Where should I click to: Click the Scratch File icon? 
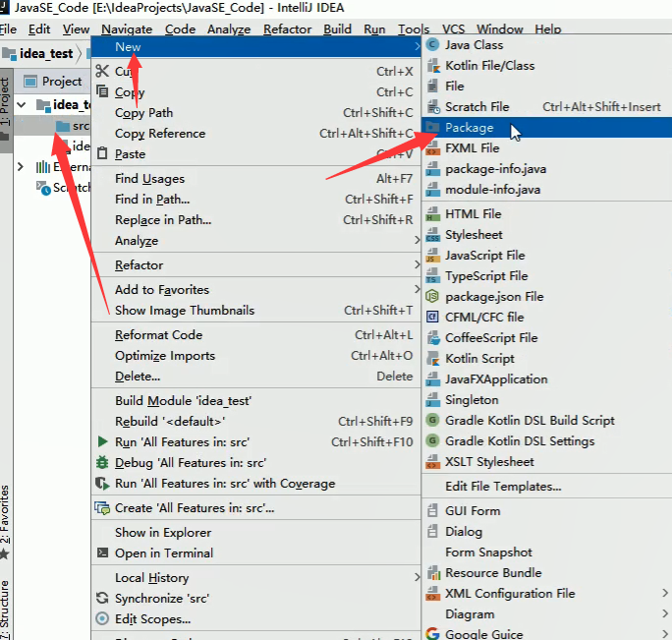(x=433, y=106)
